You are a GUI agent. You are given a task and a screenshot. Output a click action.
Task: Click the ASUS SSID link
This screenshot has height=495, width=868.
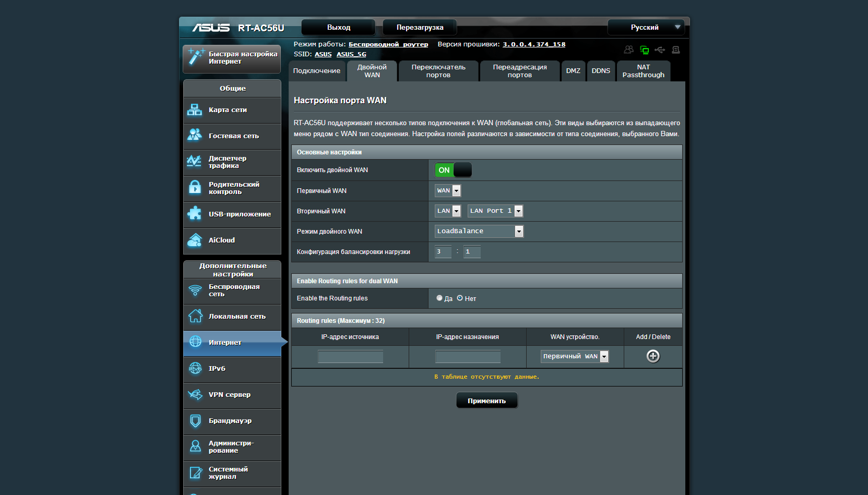(323, 54)
